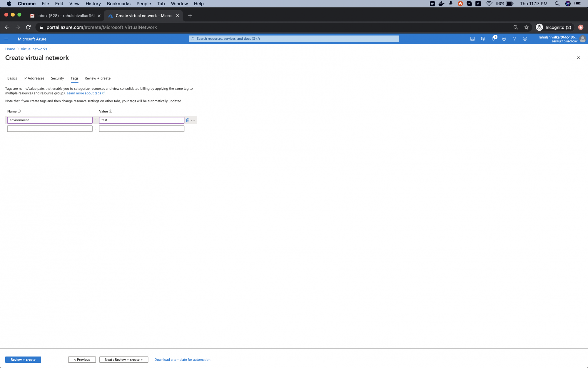Image resolution: width=588 pixels, height=368 pixels.
Task: Click the Review + create bottom button
Action: 23,359
